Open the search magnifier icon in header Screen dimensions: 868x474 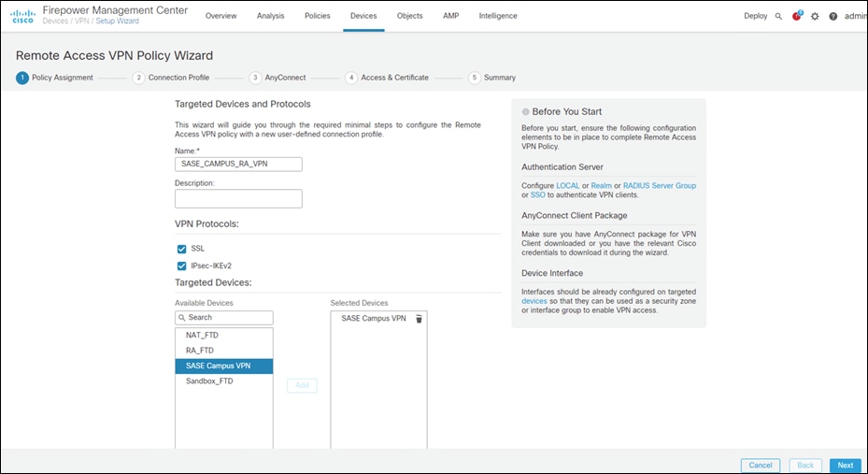point(778,17)
